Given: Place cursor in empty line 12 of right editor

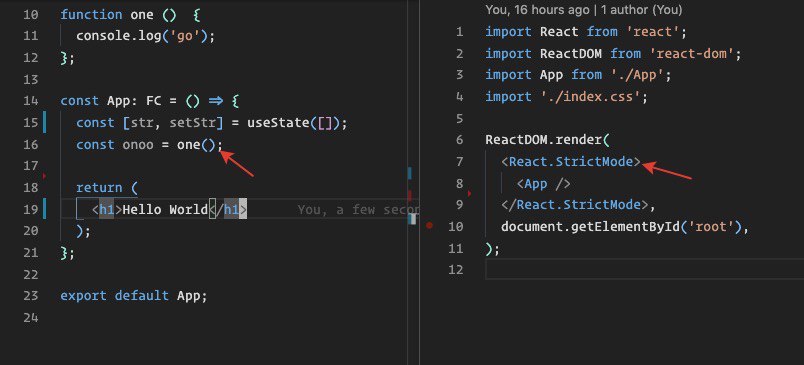Looking at the screenshot, I should coord(645,269).
